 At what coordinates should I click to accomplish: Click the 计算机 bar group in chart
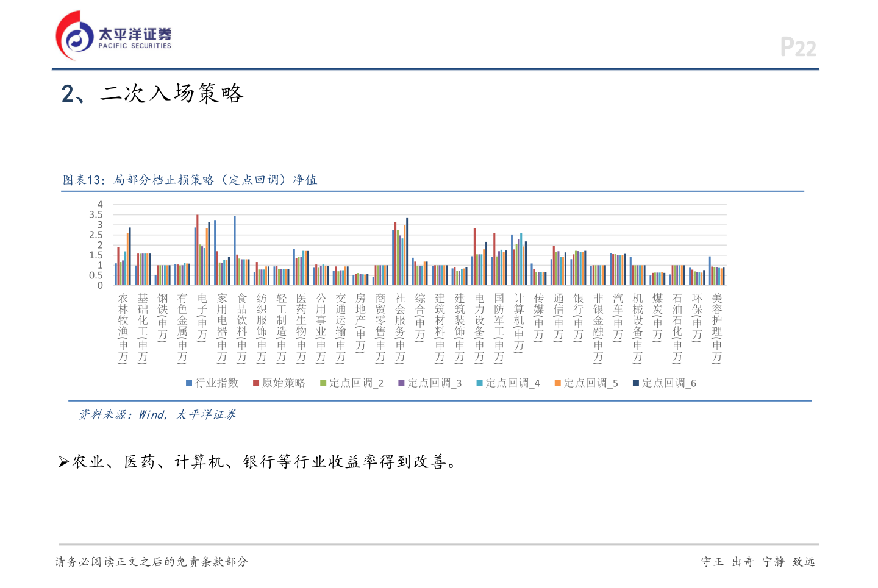pyautogui.click(x=519, y=259)
